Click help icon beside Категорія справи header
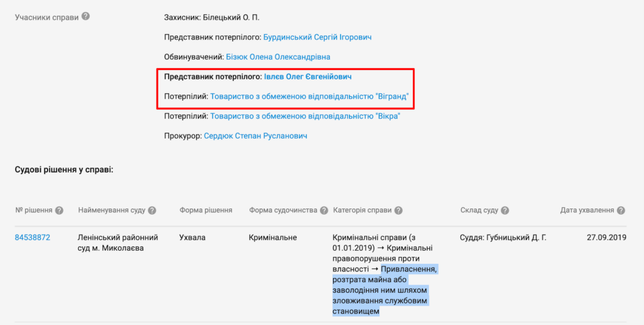Screen dimensions: 644x325 coord(398,210)
